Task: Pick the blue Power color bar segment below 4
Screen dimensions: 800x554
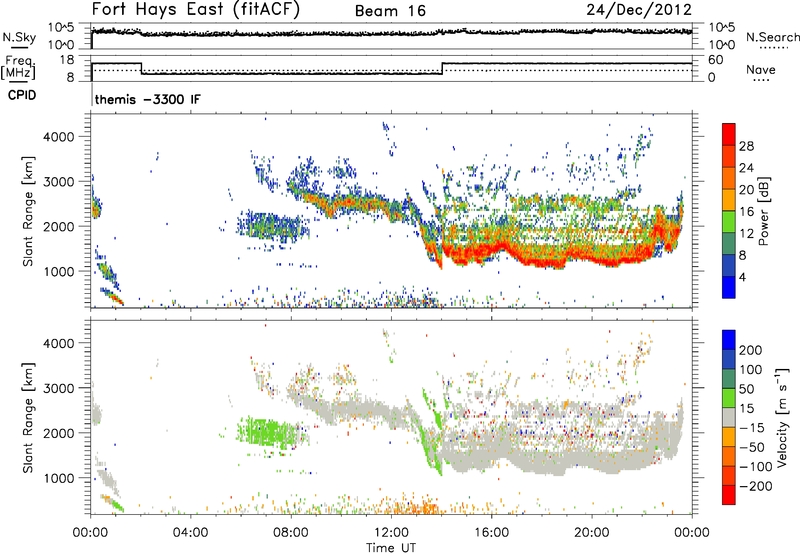Action: (x=729, y=287)
